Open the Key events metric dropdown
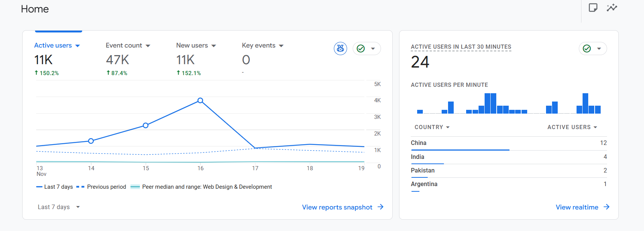The image size is (644, 231). pyautogui.click(x=281, y=46)
